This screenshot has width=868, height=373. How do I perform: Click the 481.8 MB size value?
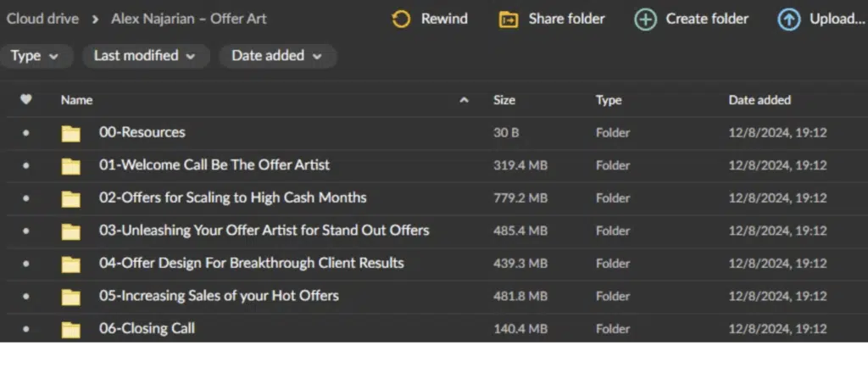[x=520, y=296]
